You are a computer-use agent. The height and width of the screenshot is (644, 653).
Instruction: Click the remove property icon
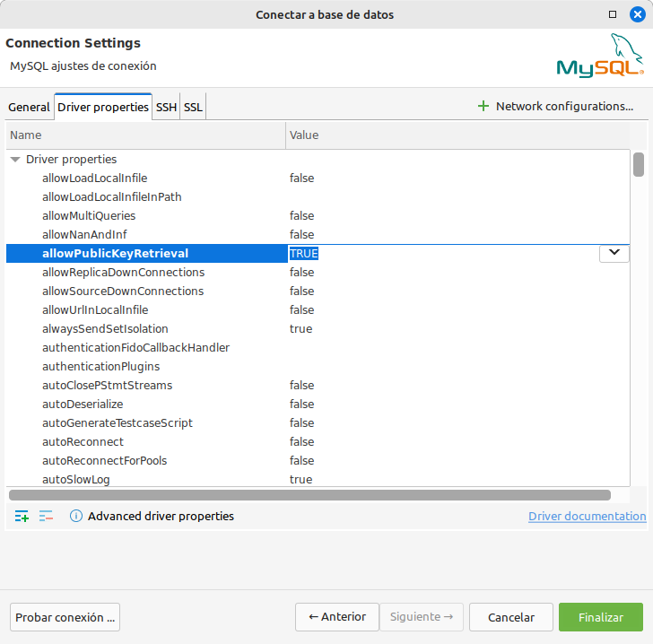[46, 516]
